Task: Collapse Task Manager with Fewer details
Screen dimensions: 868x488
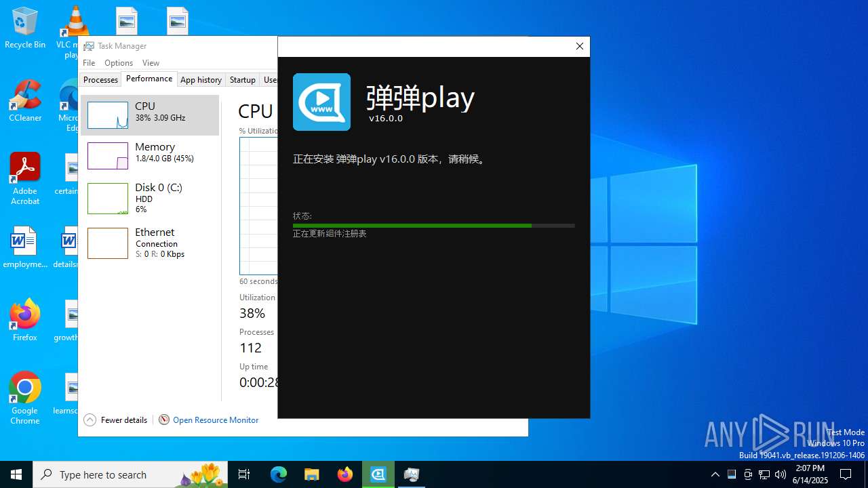Action: [x=115, y=420]
